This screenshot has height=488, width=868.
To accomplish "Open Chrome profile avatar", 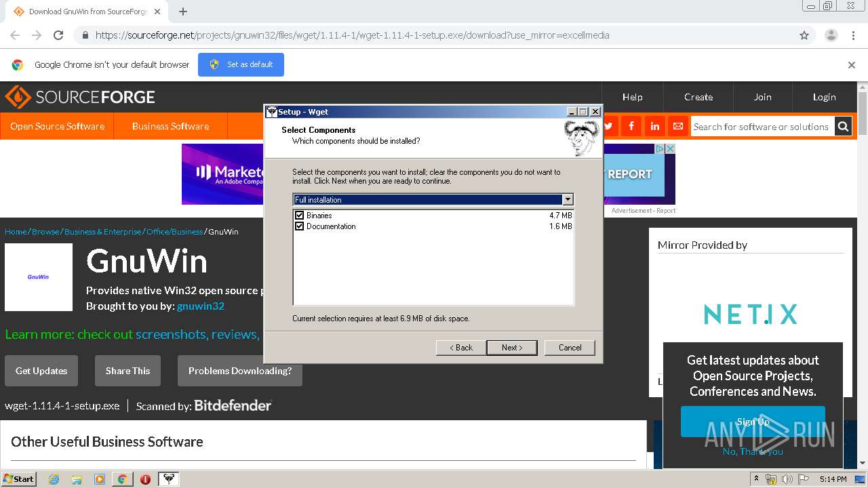I will (831, 35).
